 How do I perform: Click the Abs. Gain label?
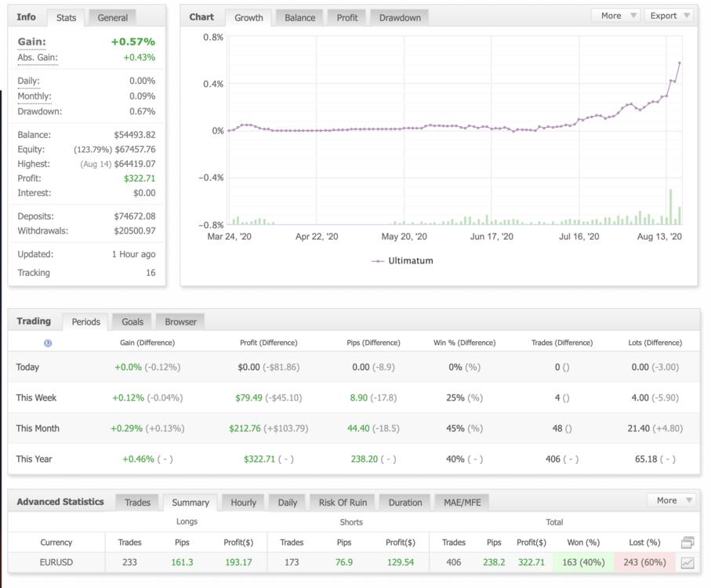click(x=38, y=57)
